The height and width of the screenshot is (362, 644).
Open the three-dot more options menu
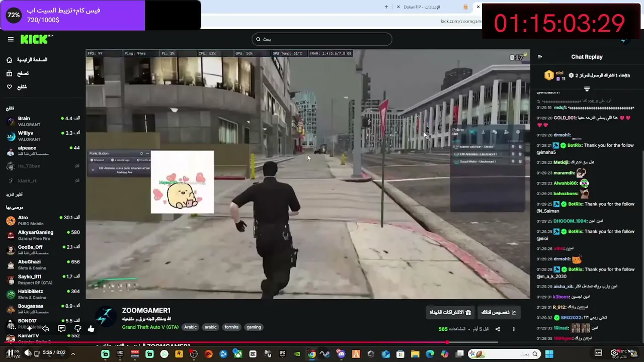[x=514, y=329]
